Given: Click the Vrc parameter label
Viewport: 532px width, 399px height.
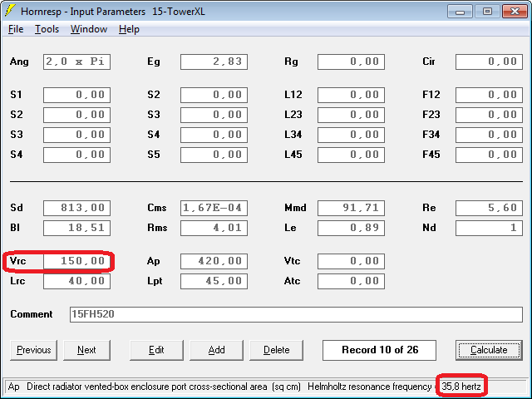Looking at the screenshot, I should tap(18, 261).
